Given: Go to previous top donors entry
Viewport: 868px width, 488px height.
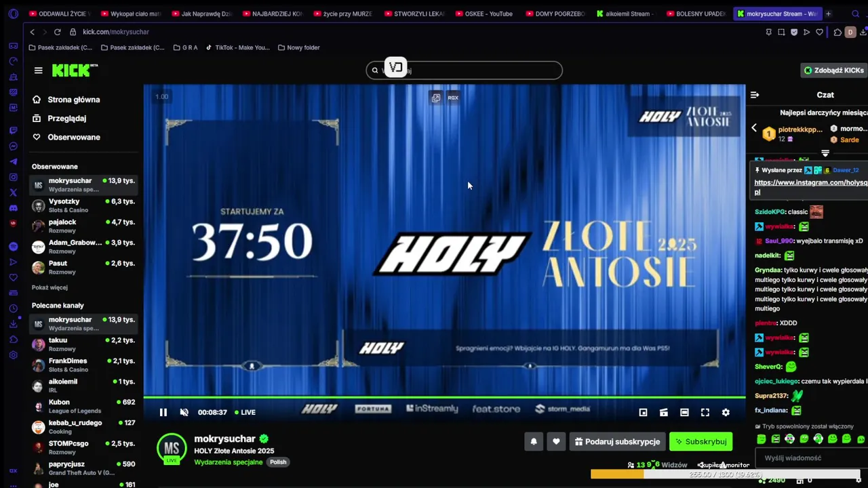Looking at the screenshot, I should click(x=753, y=128).
